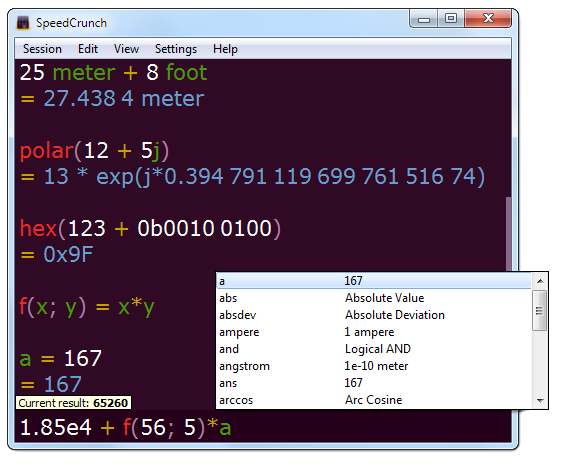
Task: Click the history scrollbar of the result display
Action: click(508, 234)
